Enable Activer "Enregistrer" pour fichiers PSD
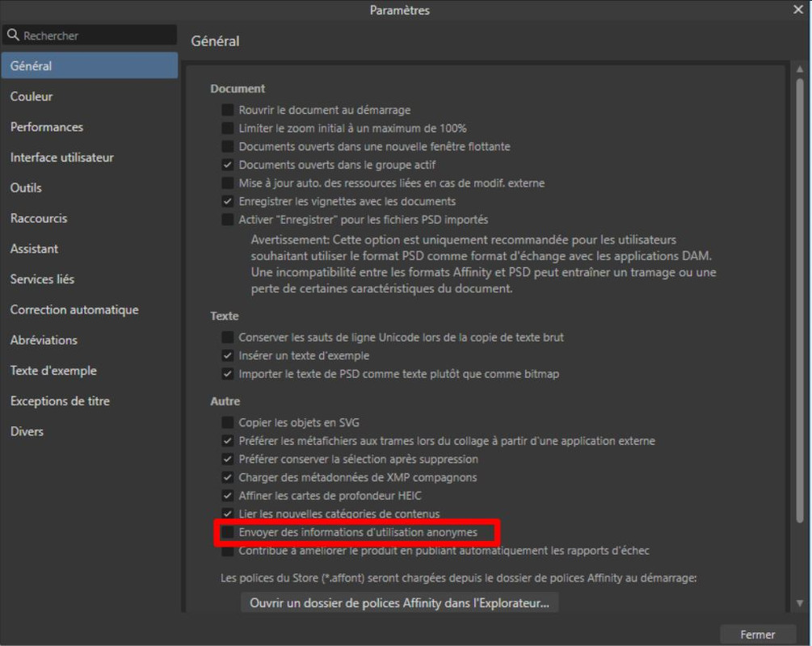Screen dimensions: 812x646 pyautogui.click(x=227, y=220)
